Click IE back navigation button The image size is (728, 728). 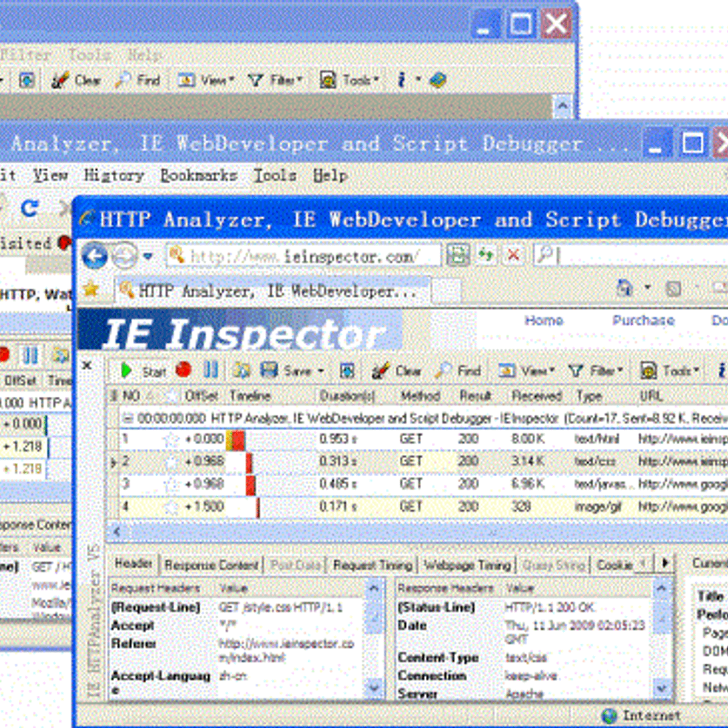coord(95,257)
